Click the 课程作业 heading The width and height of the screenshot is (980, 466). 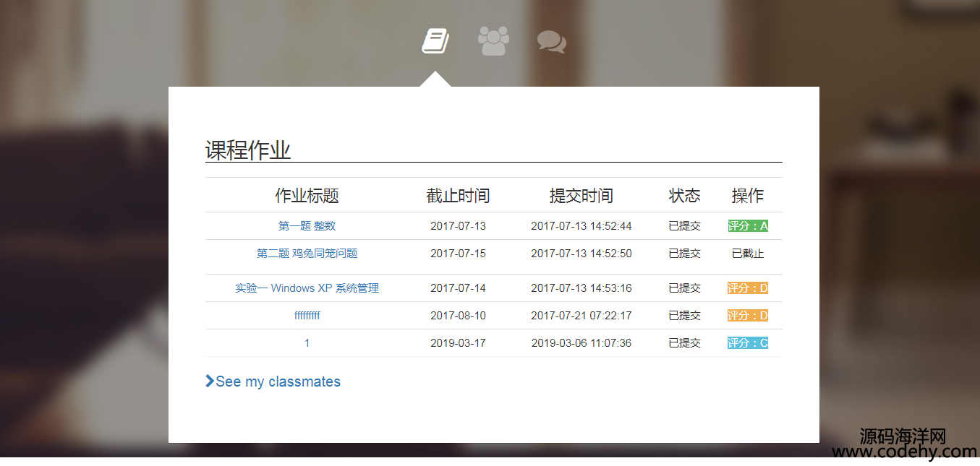[248, 150]
